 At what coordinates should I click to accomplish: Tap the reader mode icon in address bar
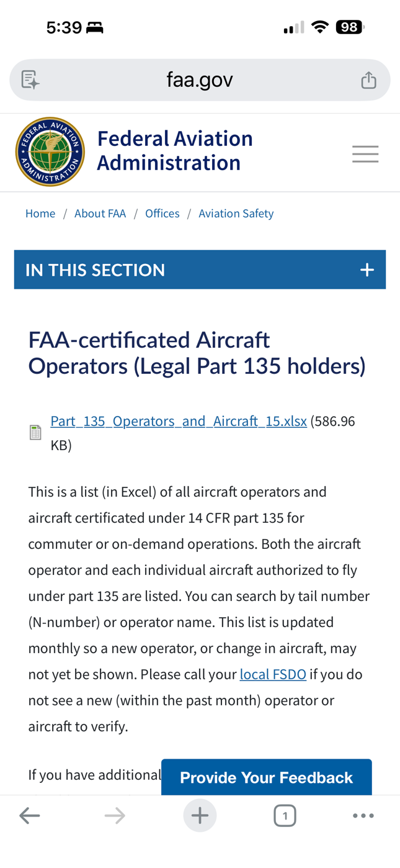pyautogui.click(x=30, y=79)
